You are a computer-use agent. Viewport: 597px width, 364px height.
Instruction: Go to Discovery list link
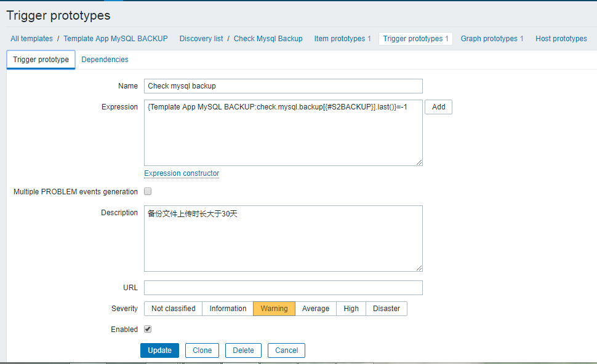point(201,39)
